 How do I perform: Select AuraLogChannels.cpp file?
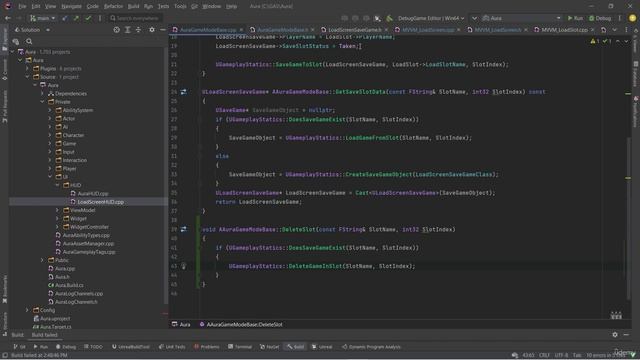[x=79, y=293]
